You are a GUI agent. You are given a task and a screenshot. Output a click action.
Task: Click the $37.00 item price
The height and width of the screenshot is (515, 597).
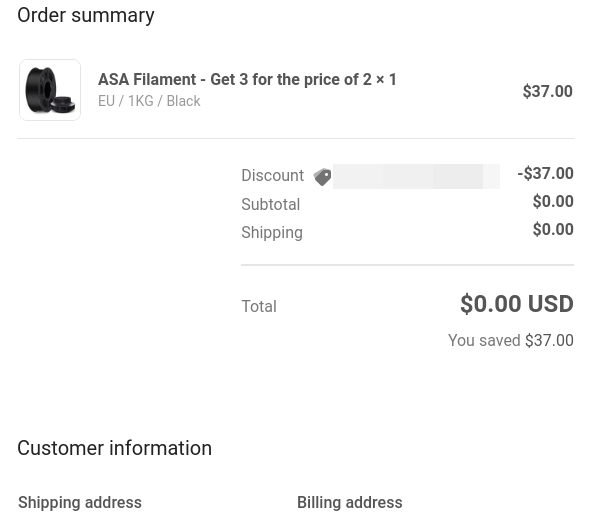pyautogui.click(x=548, y=91)
